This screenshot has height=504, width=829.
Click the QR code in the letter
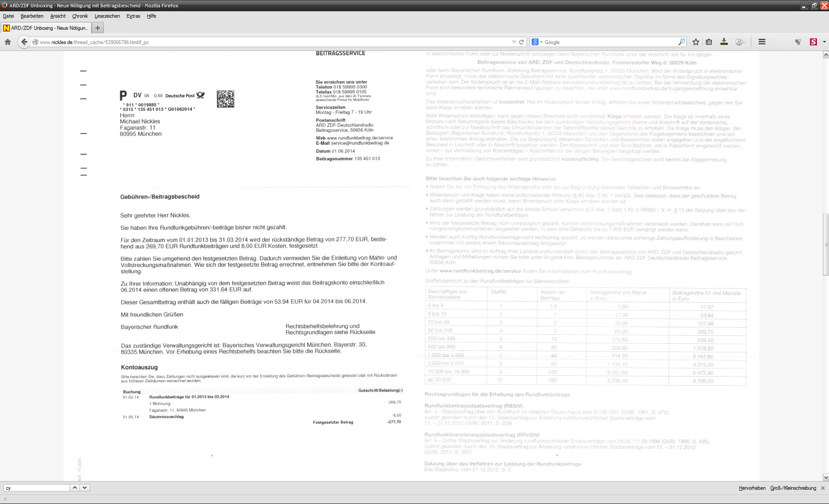point(225,99)
